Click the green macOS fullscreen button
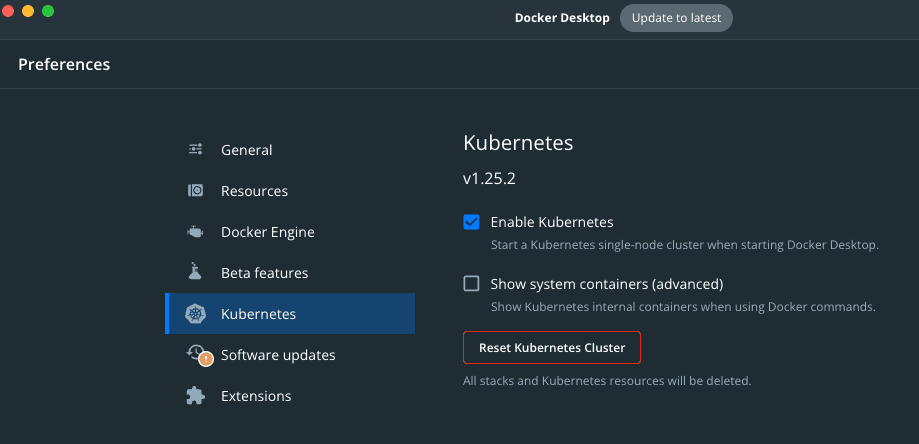The height and width of the screenshot is (444, 919). (x=48, y=11)
